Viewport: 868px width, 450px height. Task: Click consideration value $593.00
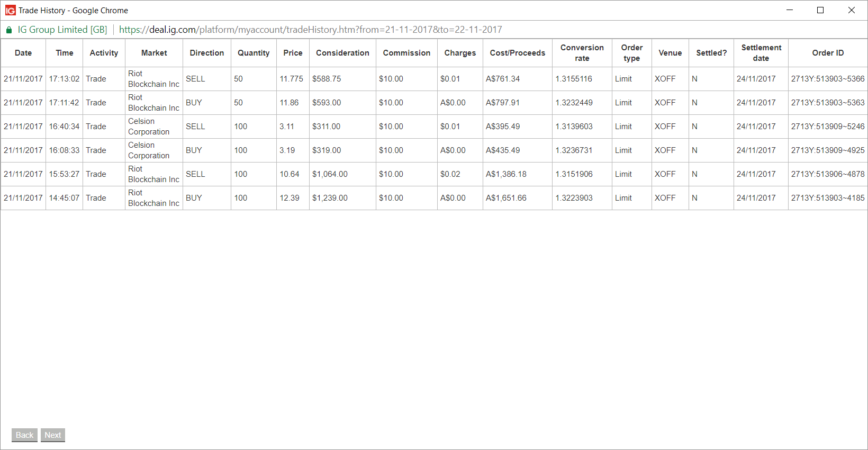327,103
